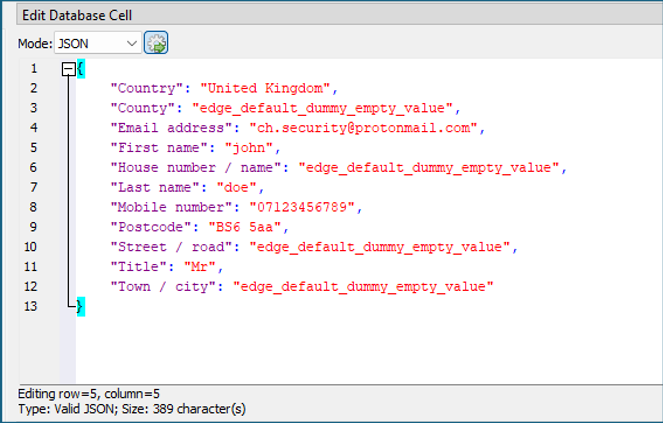Viewport: 663px width, 423px height.
Task: Collapse the JSON object fold marker
Action: pyautogui.click(x=68, y=69)
